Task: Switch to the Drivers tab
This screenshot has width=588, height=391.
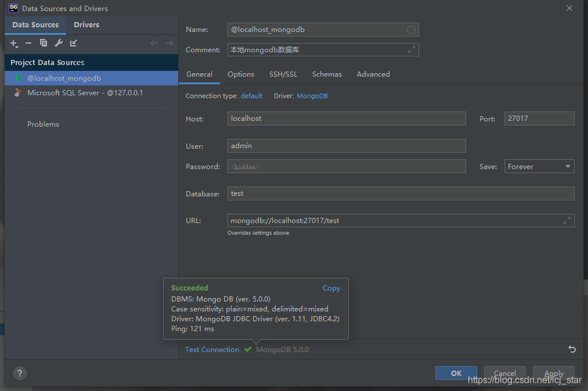Action: click(86, 25)
